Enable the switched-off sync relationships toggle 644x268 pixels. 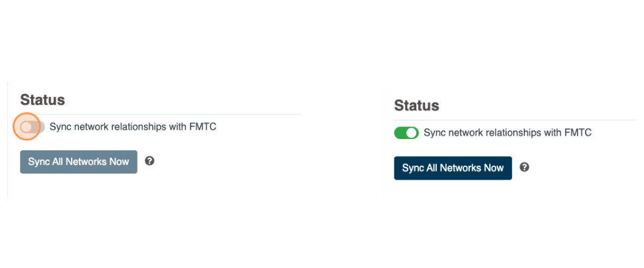coord(32,126)
